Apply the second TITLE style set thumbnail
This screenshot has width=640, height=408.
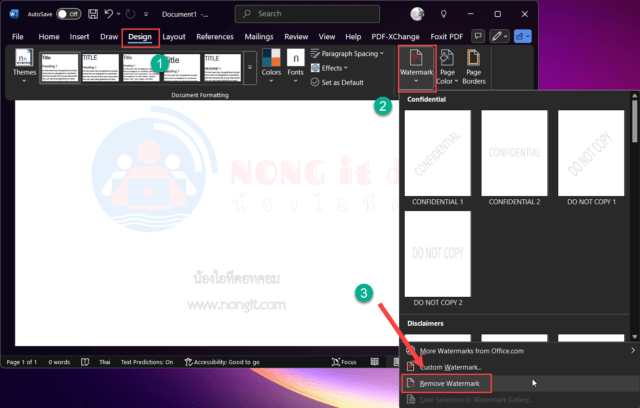[100, 68]
